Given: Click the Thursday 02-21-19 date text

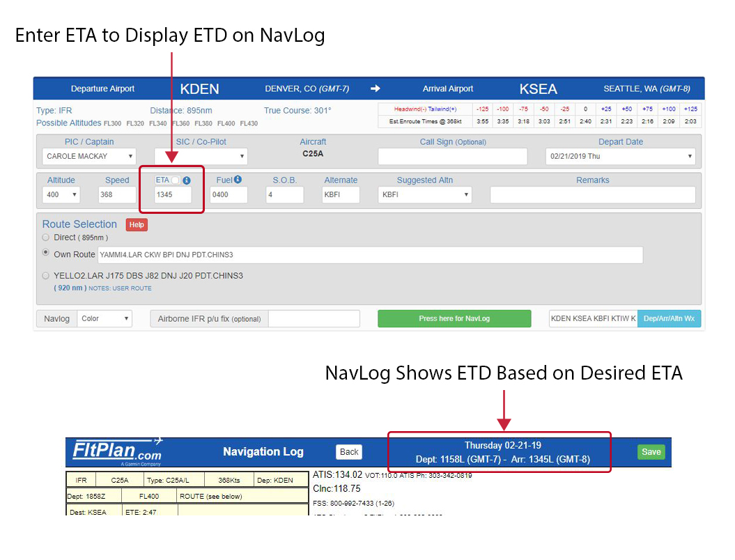Looking at the screenshot, I should coord(503,445).
